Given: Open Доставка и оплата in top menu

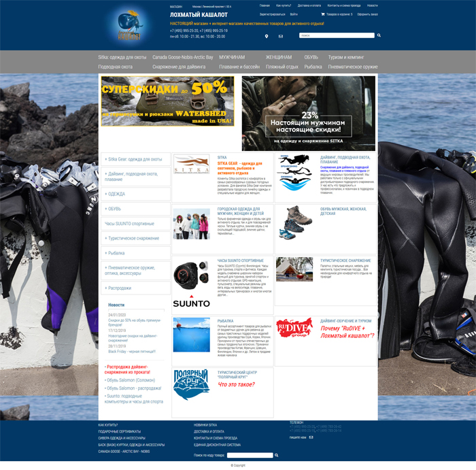Looking at the screenshot, I should click(309, 5).
